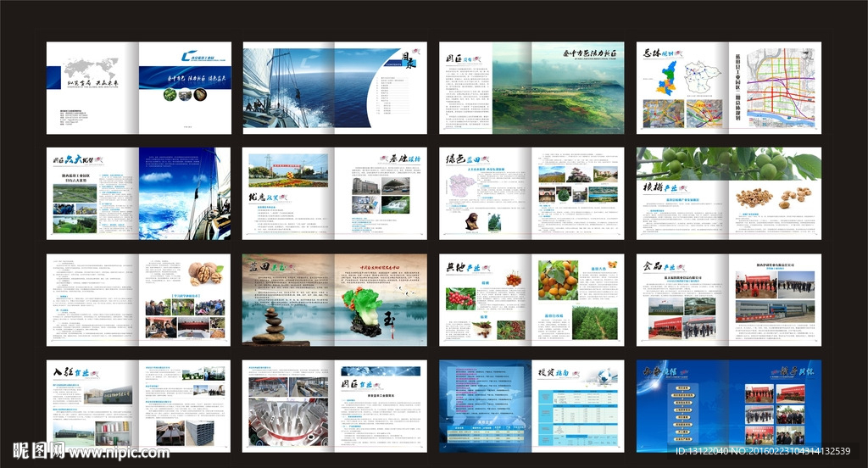The height and width of the screenshot is (468, 868).
Task: Click the jade cabbage carving image
Action: tap(363, 311)
